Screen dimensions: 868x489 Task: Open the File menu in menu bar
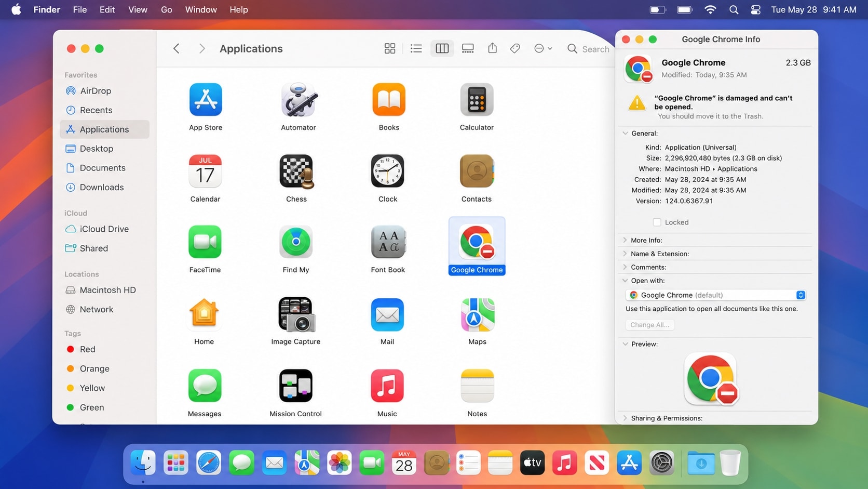coord(80,9)
